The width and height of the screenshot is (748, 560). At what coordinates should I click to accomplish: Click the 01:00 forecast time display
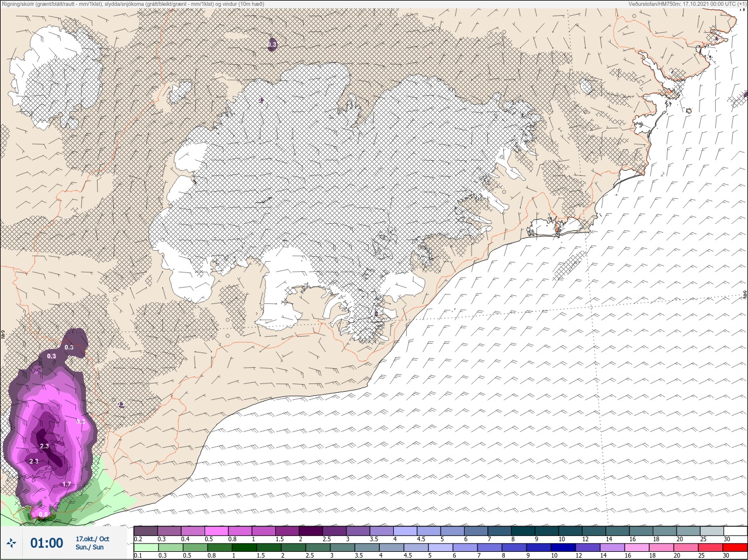tap(47, 543)
